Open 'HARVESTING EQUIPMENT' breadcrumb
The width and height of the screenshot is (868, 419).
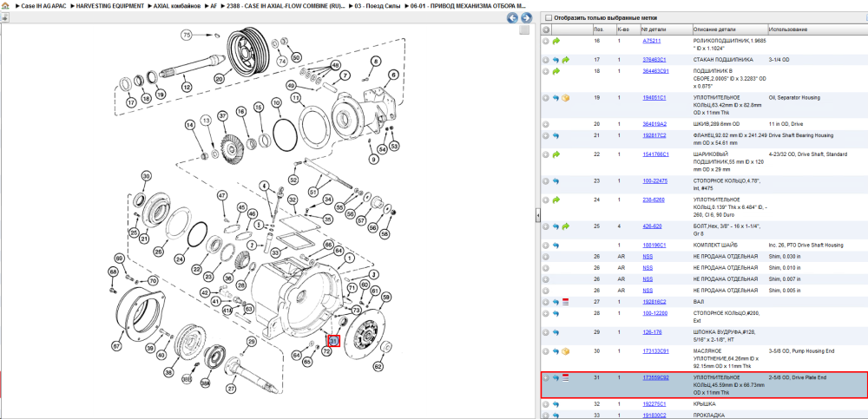click(x=109, y=5)
